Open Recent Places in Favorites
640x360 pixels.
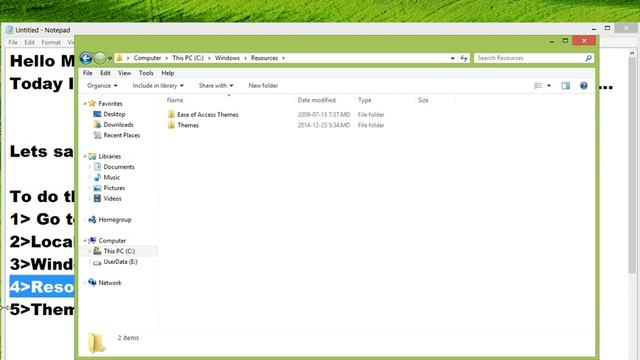pyautogui.click(x=122, y=136)
